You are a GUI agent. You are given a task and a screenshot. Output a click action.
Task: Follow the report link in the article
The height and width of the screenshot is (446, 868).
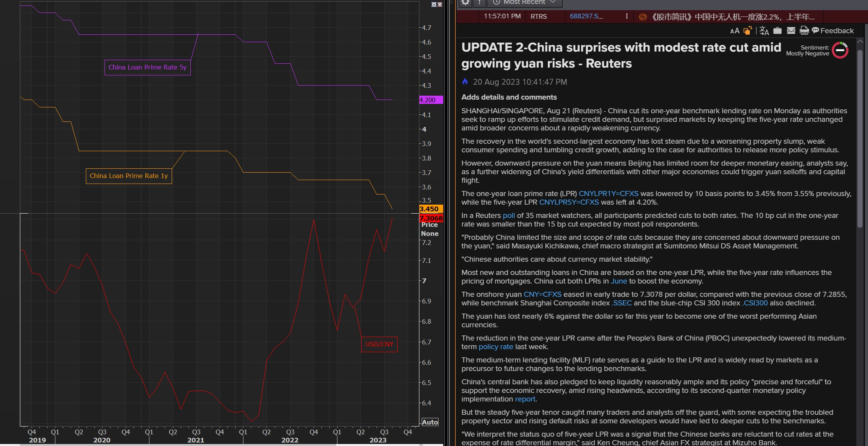pos(525,399)
